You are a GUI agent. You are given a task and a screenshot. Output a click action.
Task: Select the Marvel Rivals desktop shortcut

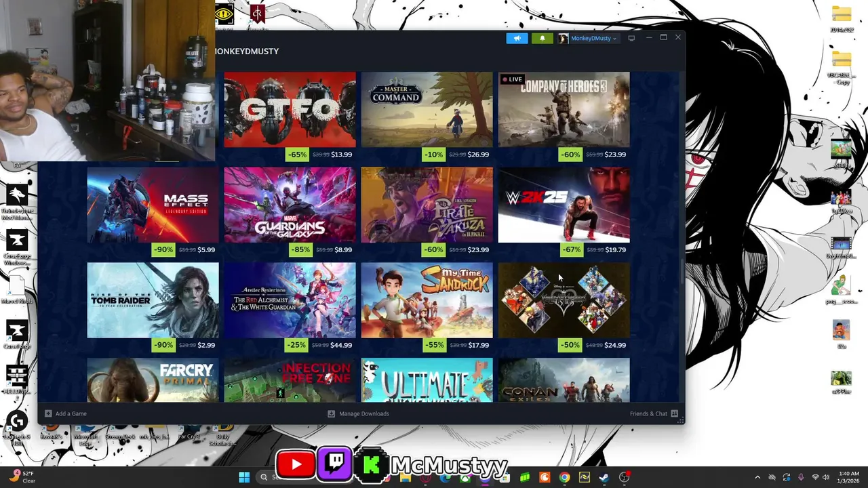[17, 290]
